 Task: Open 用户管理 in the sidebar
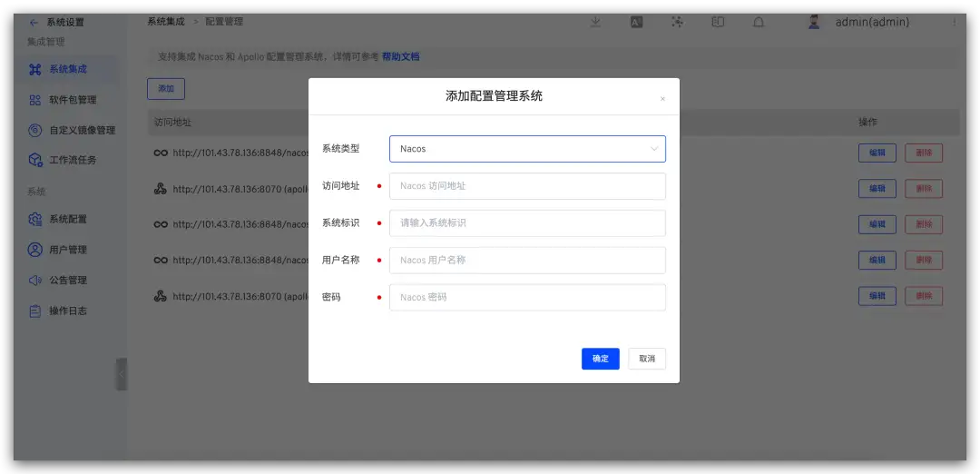pos(70,250)
